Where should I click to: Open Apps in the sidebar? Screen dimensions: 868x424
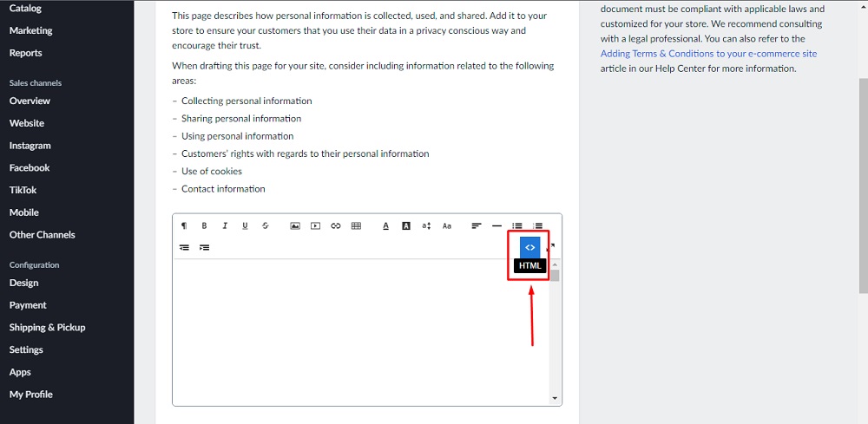pos(20,372)
